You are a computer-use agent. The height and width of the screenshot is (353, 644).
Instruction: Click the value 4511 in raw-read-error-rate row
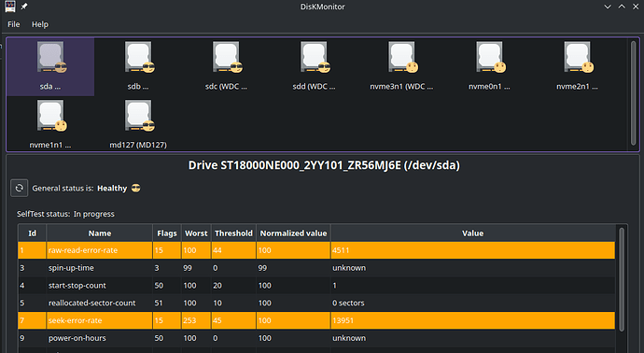pos(341,250)
